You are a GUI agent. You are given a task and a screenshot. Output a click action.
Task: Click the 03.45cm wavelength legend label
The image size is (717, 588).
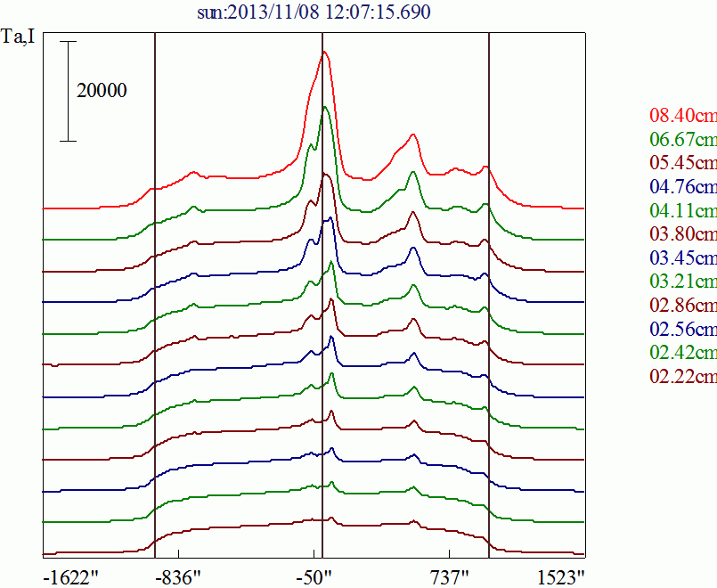click(683, 257)
